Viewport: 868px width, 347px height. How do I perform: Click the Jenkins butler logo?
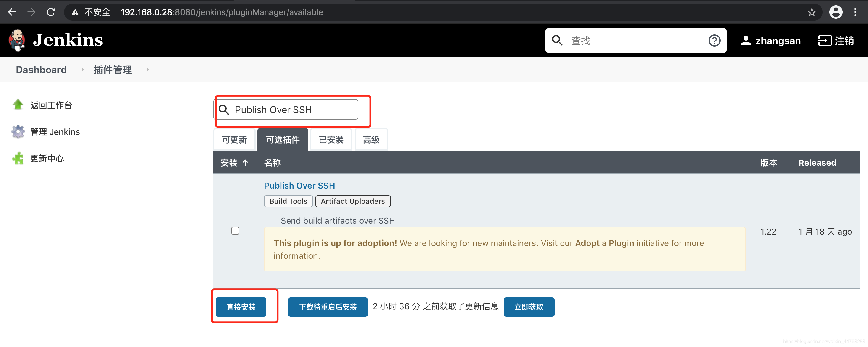[17, 41]
